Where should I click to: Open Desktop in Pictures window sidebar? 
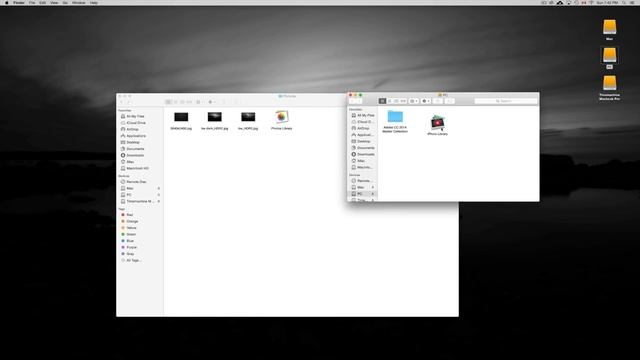tap(131, 142)
